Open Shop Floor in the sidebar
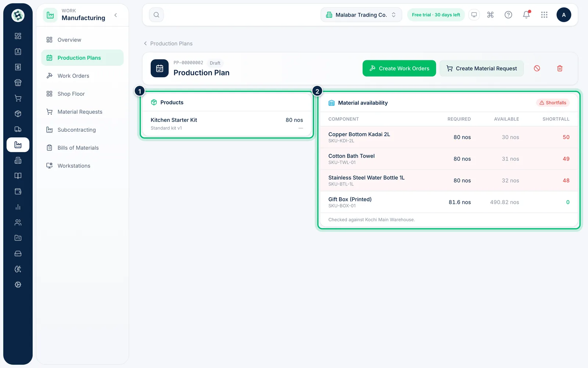Image resolution: width=588 pixels, height=368 pixels. tap(82, 94)
